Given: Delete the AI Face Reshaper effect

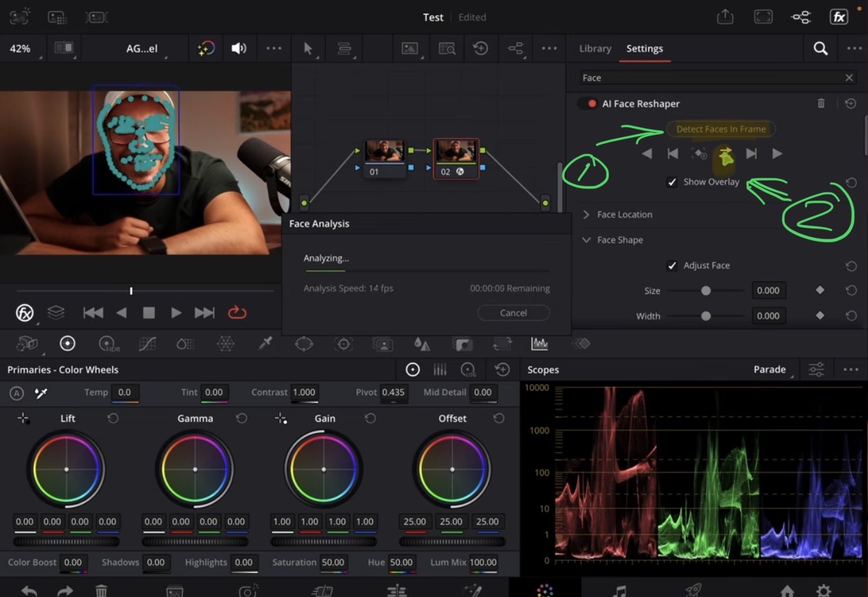Looking at the screenshot, I should tap(821, 104).
